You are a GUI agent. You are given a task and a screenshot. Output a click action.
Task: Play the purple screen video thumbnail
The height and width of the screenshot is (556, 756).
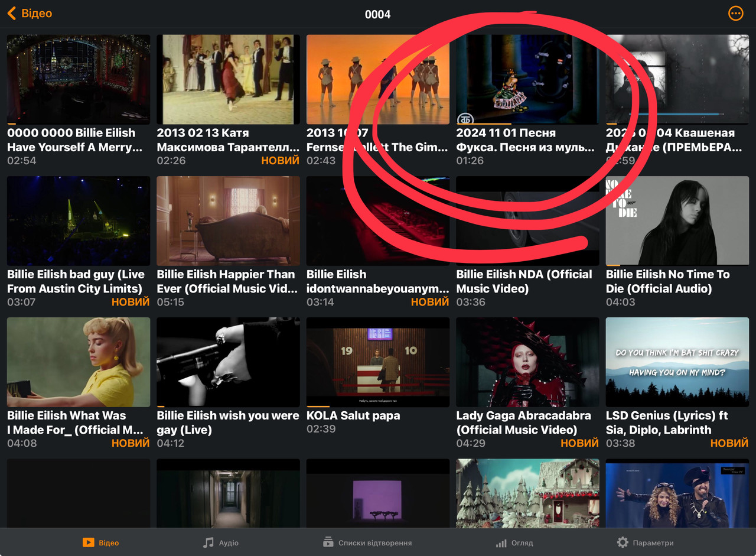[x=378, y=493]
